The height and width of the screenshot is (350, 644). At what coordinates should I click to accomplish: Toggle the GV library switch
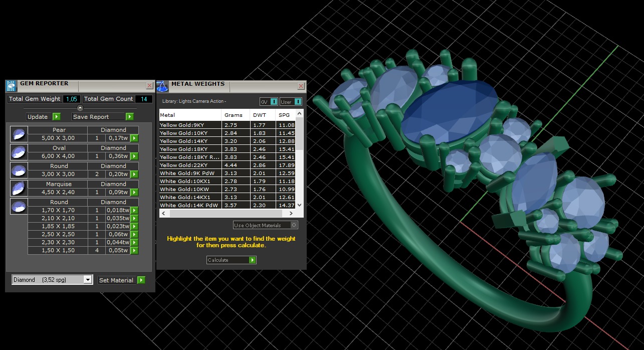click(269, 101)
